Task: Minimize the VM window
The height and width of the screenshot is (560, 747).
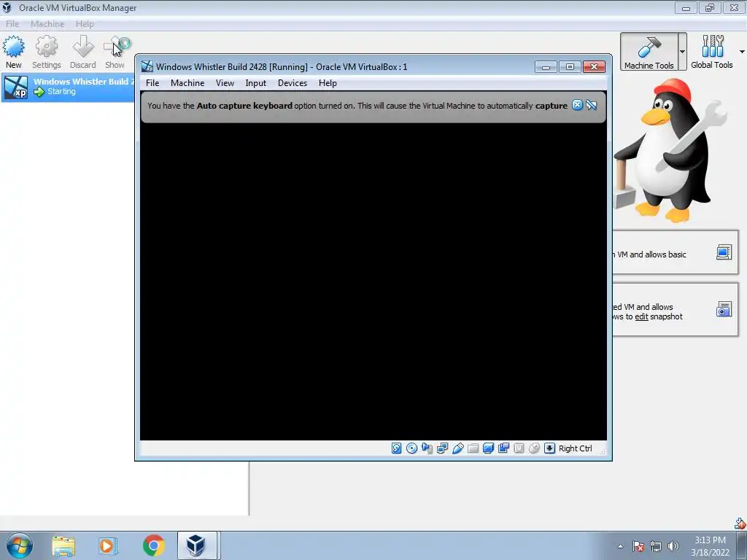Action: click(546, 66)
